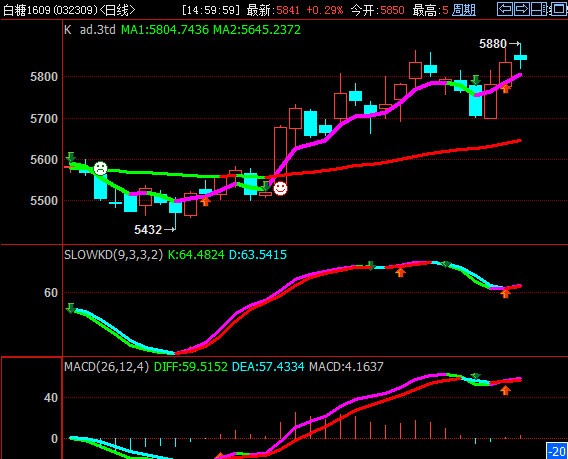Click the white sad face signal marker

100,168
